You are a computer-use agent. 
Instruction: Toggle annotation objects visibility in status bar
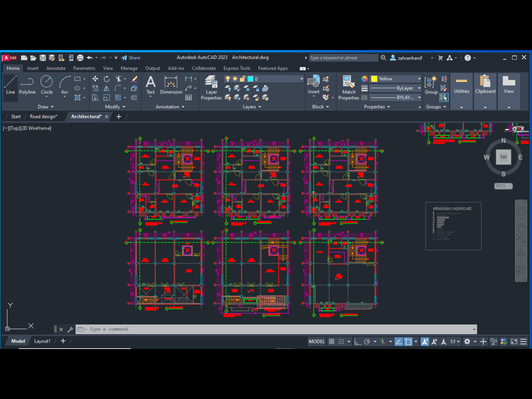click(x=425, y=342)
